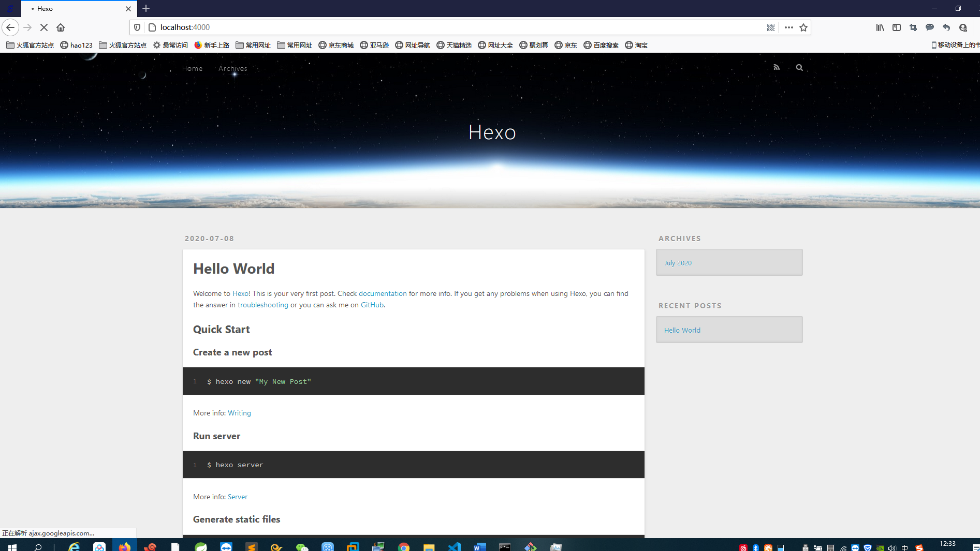This screenshot has width=980, height=551.
Task: Launch Visual Studio Code from taskbar
Action: 454,547
